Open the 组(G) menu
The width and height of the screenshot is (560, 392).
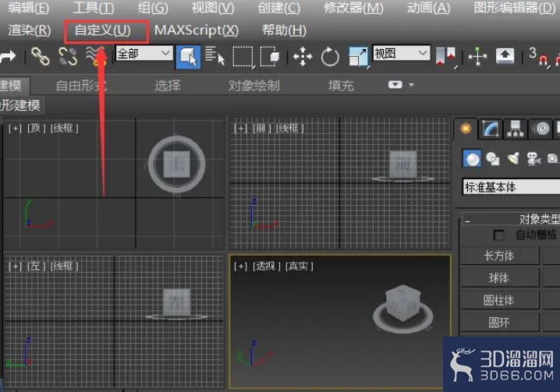153,8
